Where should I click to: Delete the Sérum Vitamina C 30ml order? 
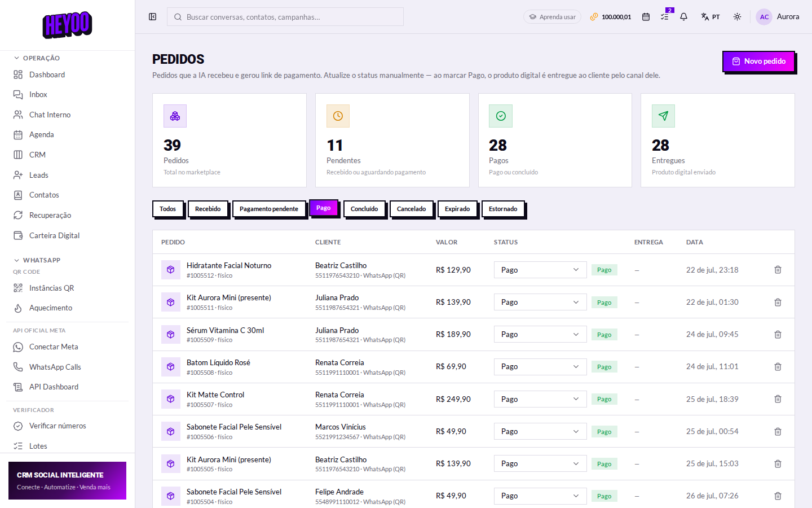pos(778,335)
